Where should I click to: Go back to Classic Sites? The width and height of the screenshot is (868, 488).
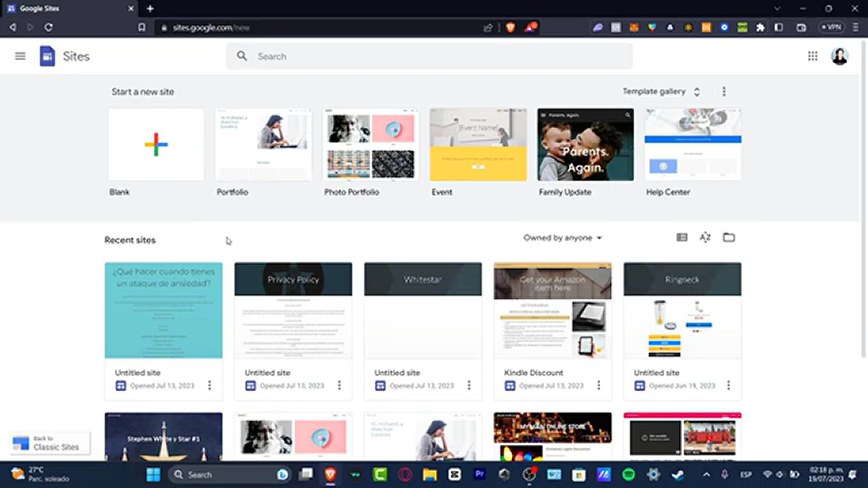50,443
